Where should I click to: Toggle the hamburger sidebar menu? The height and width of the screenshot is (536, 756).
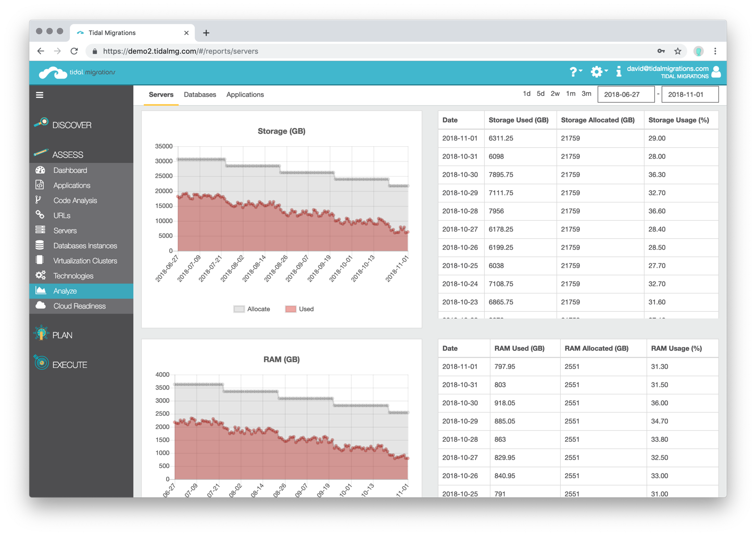[x=40, y=95]
